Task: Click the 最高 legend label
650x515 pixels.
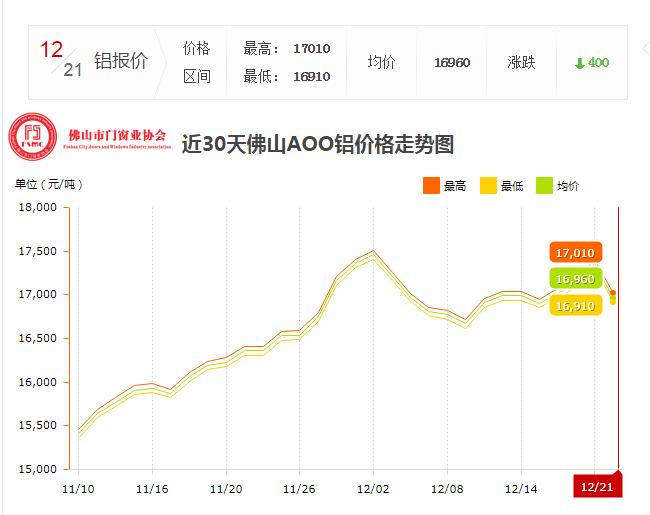Action: click(455, 186)
